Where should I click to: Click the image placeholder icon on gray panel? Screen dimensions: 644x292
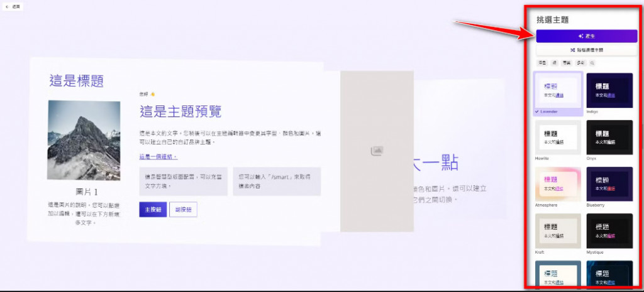pos(377,151)
